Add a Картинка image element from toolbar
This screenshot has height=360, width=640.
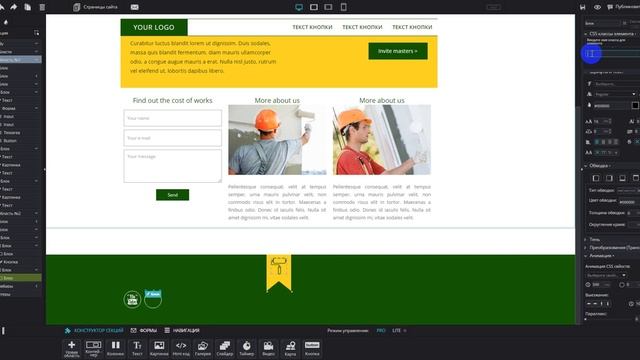click(159, 349)
